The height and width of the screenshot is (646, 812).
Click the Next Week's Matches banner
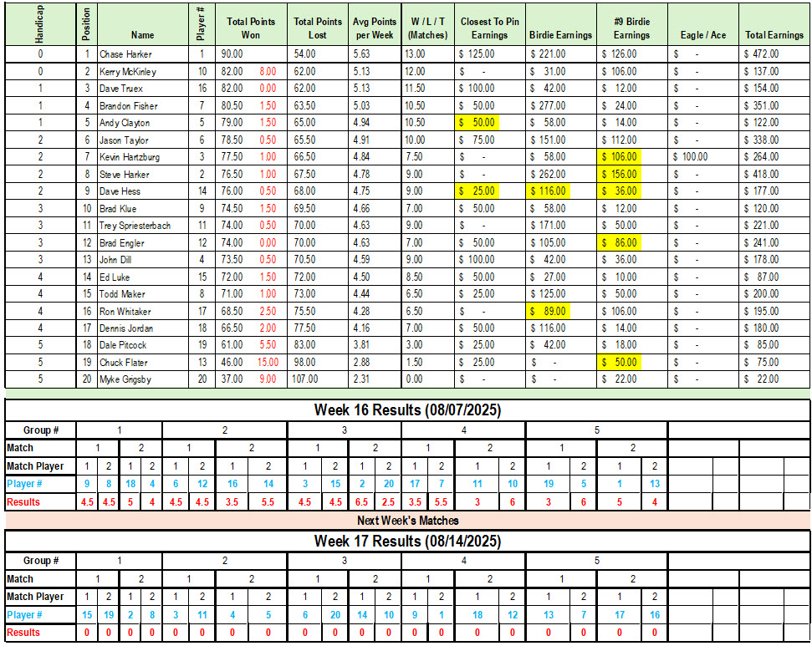point(407,521)
